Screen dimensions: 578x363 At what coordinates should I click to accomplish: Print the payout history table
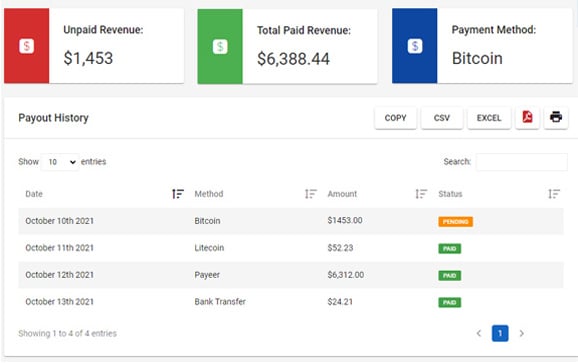coord(556,118)
